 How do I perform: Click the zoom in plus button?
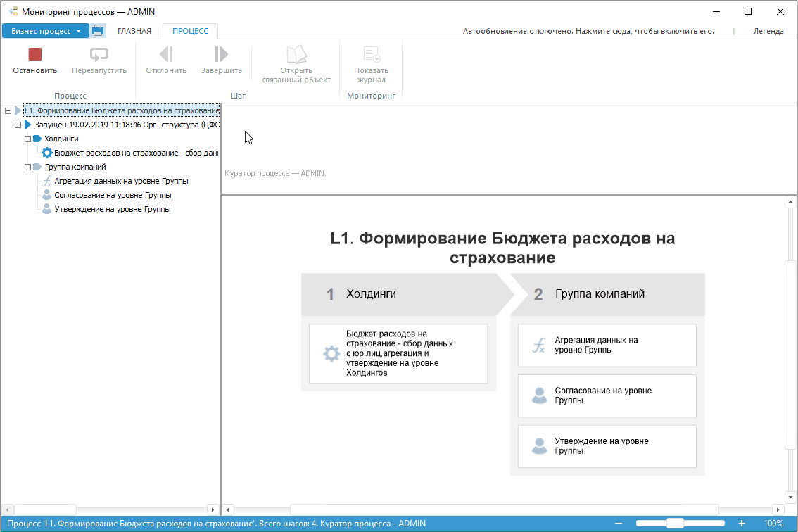point(741,524)
